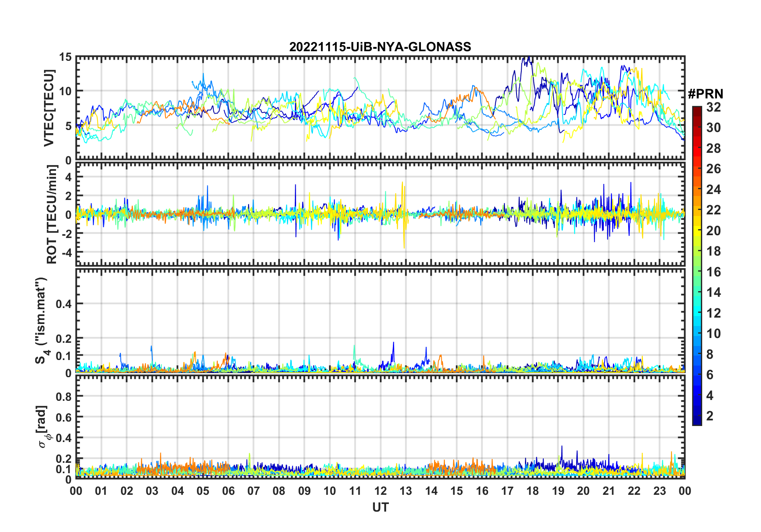Click x-axis tick label 01
This screenshot has height=532, width=761.
tap(101, 491)
